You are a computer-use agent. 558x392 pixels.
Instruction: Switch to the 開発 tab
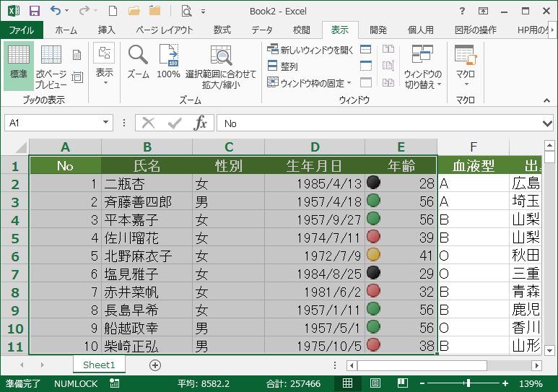[378, 30]
